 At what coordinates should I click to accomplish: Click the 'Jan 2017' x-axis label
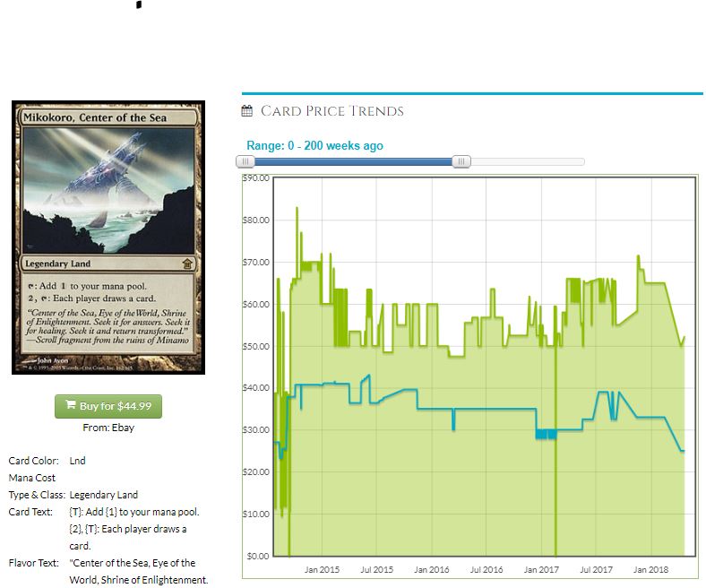[541, 569]
